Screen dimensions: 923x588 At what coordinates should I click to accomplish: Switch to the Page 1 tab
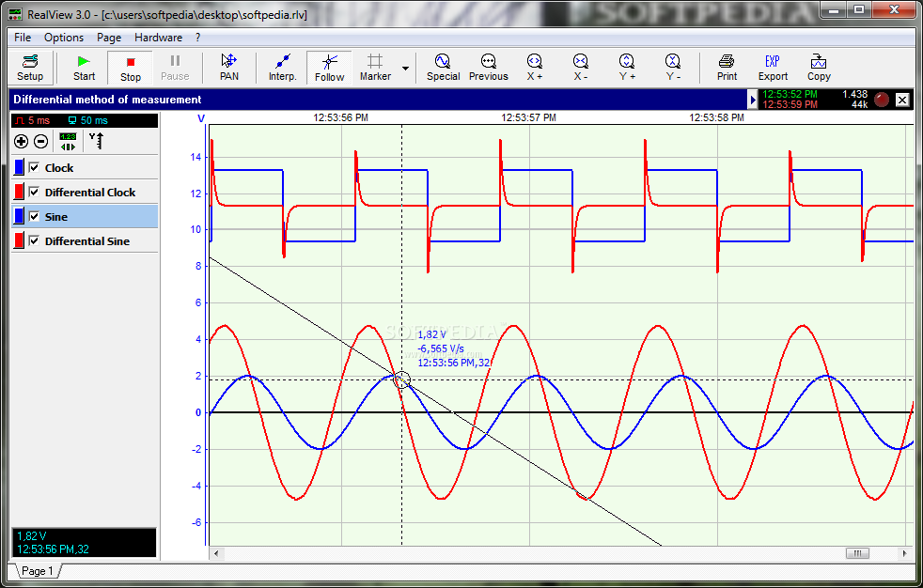pyautogui.click(x=38, y=571)
